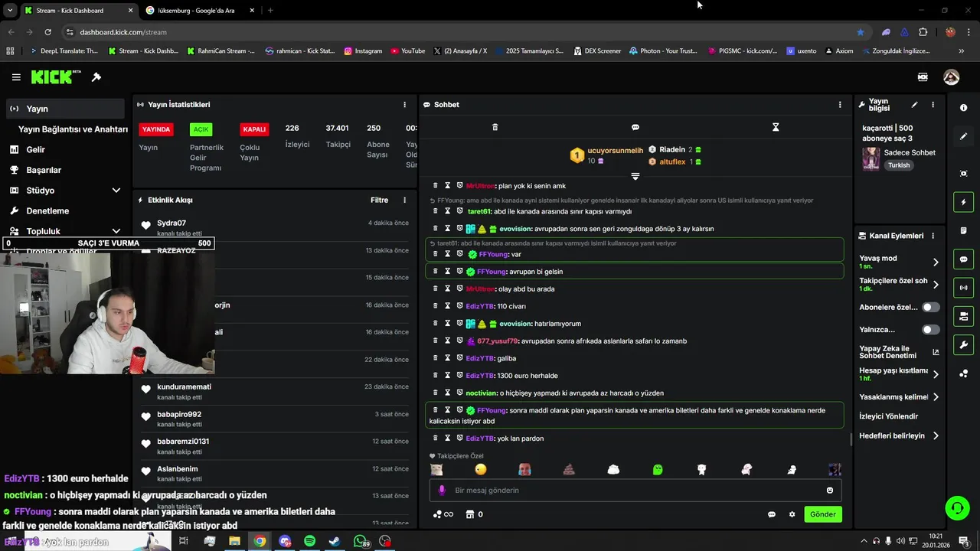Image resolution: width=980 pixels, height=551 pixels.
Task: Collapse the chat leaderboard with the arrow
Action: tap(635, 176)
